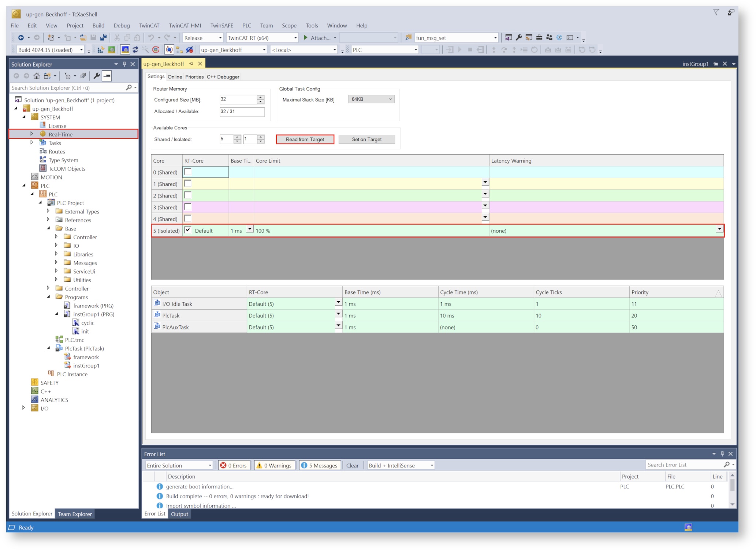This screenshot has width=756, height=550.
Task: Open the PlcTask RT-Core dropdown
Action: [x=338, y=314]
